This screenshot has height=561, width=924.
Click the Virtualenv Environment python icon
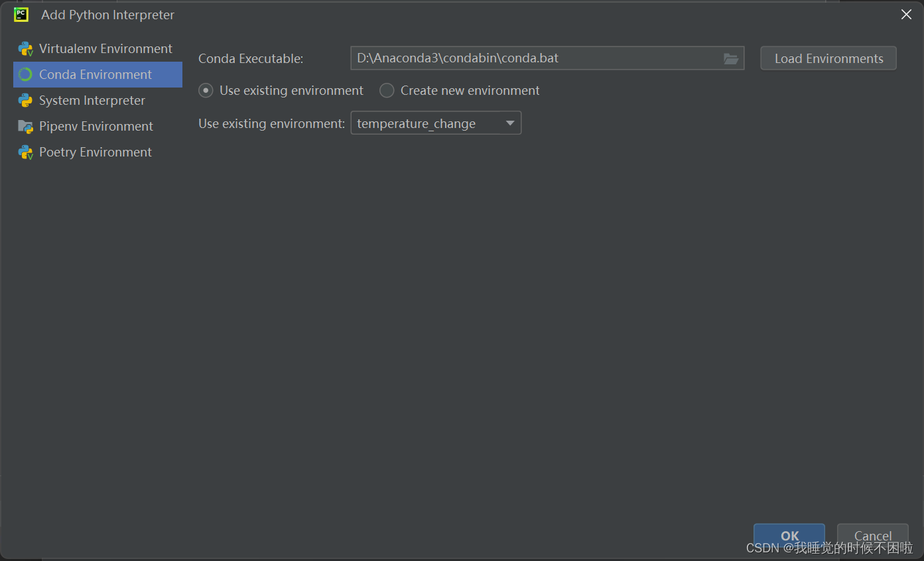[26, 49]
